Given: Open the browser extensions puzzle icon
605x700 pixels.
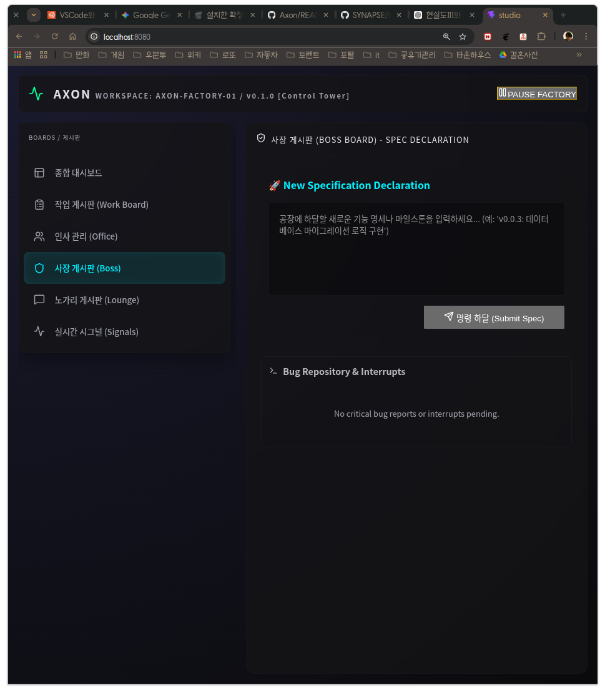Looking at the screenshot, I should 541,37.
